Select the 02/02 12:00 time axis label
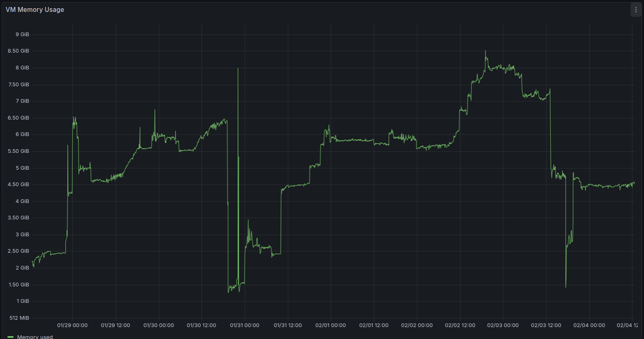The width and height of the screenshot is (644, 339). [460, 325]
